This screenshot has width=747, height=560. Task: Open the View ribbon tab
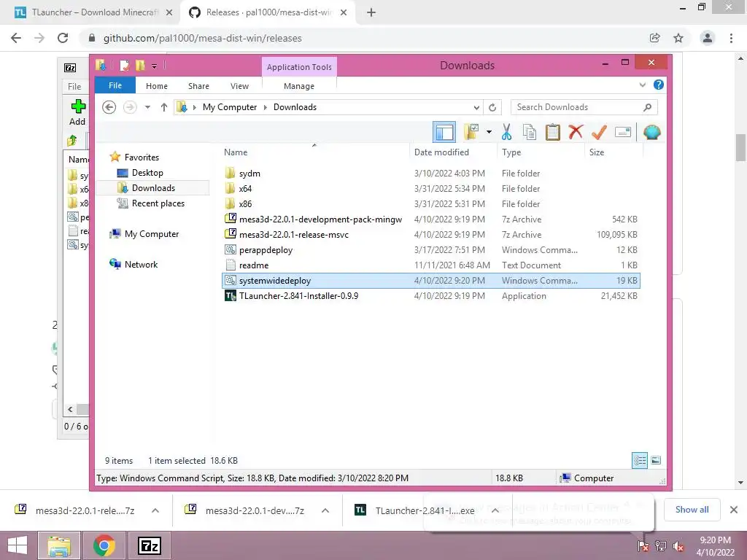(239, 86)
